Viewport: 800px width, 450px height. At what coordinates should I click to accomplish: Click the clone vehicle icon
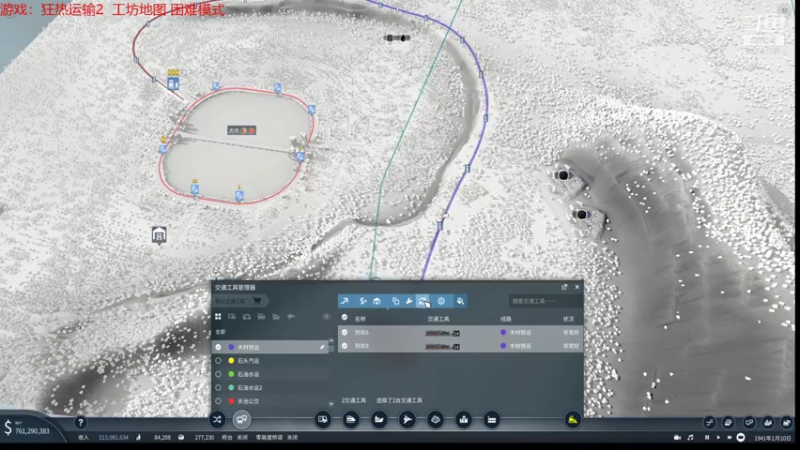coord(395,301)
